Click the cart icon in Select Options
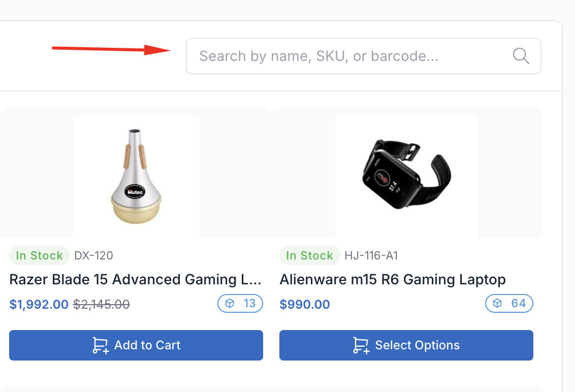This screenshot has height=392, width=575. 361,346
